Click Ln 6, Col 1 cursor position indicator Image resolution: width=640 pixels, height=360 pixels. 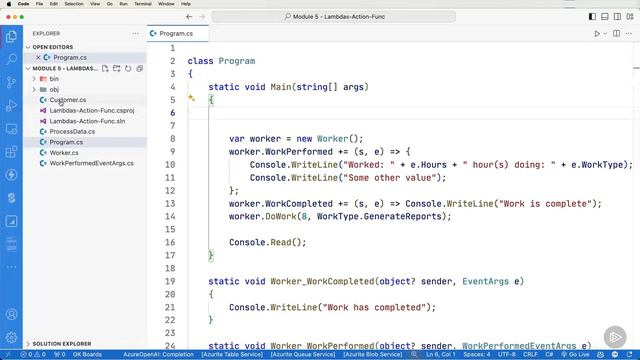point(441,354)
